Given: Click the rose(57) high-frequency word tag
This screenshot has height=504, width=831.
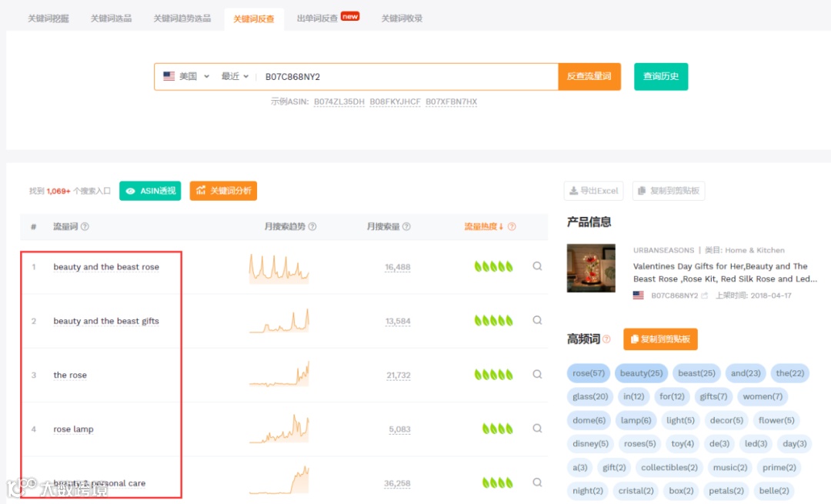Looking at the screenshot, I should [x=587, y=372].
